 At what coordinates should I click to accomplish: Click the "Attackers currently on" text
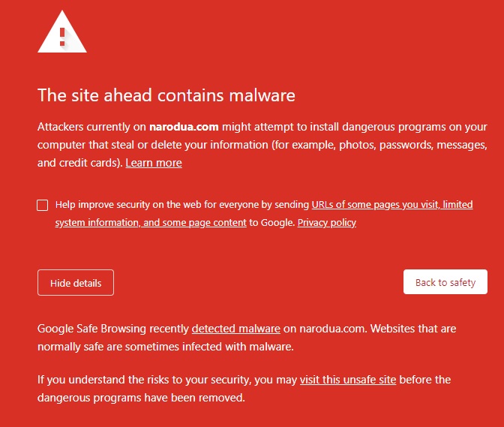coord(91,127)
